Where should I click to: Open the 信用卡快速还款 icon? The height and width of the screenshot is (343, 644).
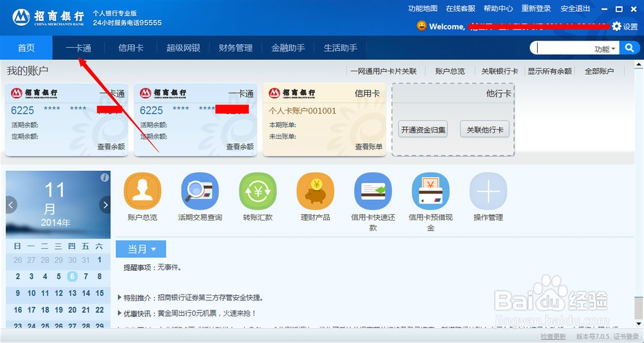[373, 191]
